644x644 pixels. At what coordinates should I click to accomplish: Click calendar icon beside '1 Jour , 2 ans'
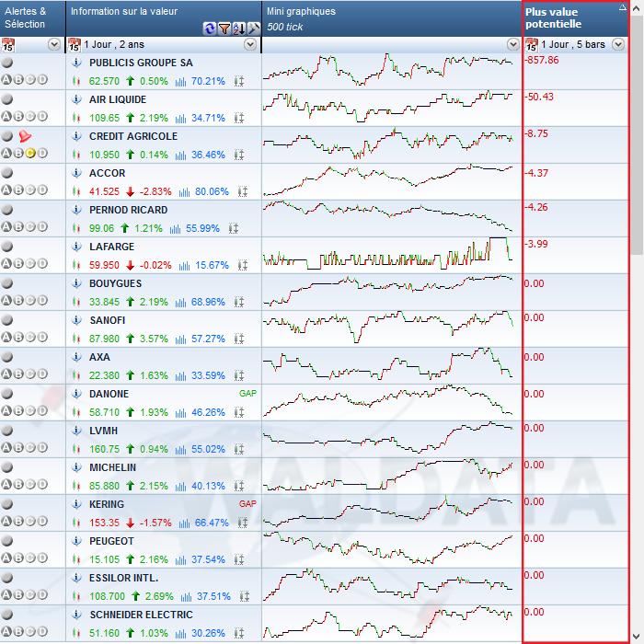coord(74,45)
